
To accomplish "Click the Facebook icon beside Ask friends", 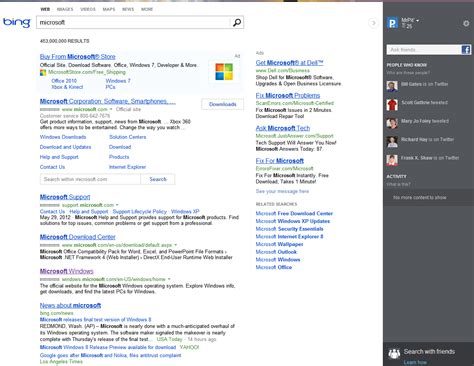I will pos(466,50).
